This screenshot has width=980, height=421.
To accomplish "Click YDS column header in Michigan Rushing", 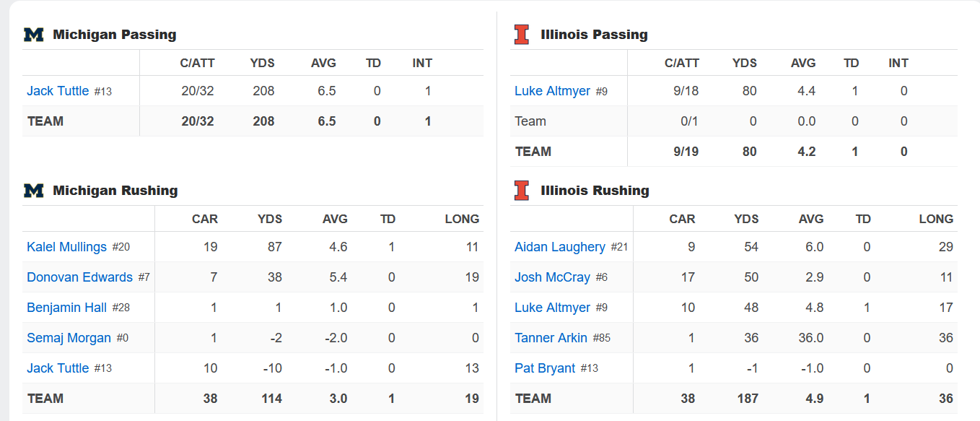I will (269, 219).
